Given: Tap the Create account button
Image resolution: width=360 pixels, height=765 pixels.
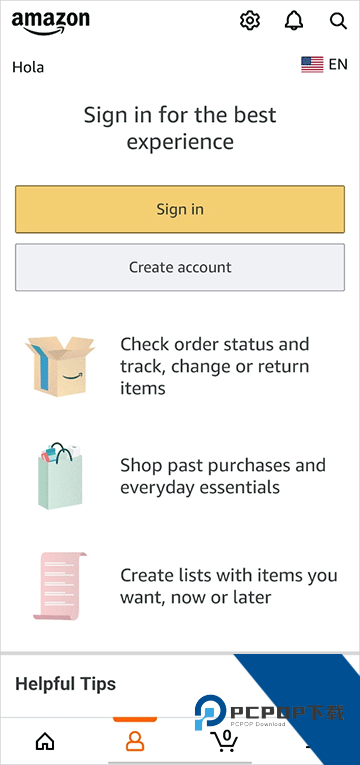Looking at the screenshot, I should click(x=180, y=267).
